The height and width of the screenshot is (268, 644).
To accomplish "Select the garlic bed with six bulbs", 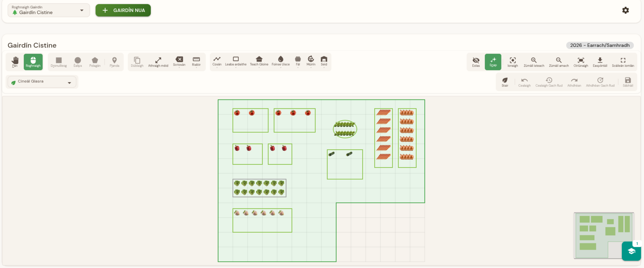I will (x=262, y=220).
